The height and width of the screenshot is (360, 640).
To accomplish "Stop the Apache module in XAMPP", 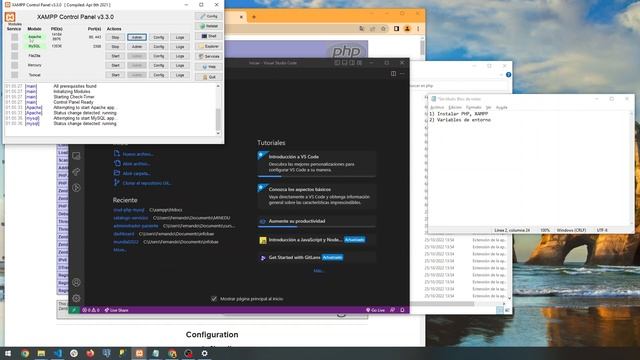I will (x=115, y=37).
